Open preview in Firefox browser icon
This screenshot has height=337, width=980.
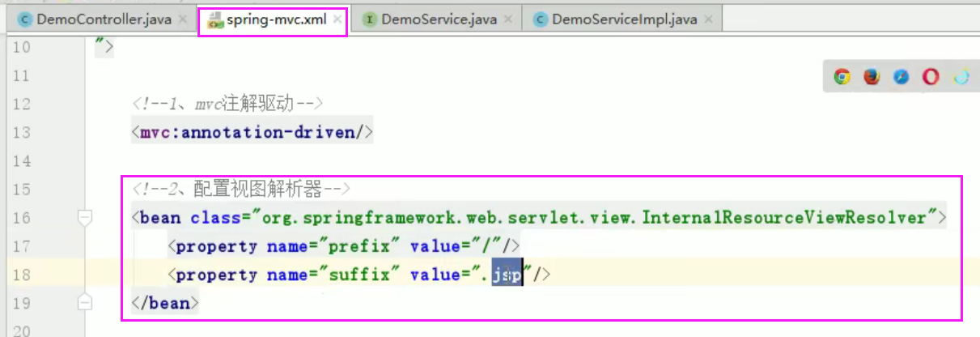872,77
